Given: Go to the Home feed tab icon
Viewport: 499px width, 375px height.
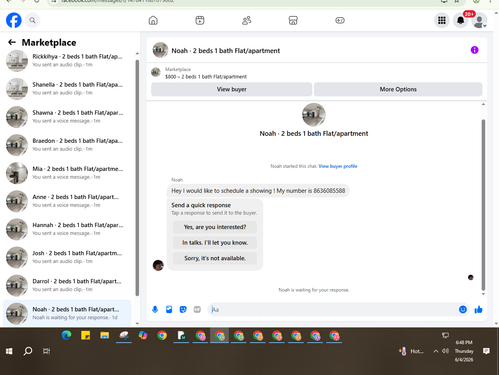Looking at the screenshot, I should click(153, 20).
